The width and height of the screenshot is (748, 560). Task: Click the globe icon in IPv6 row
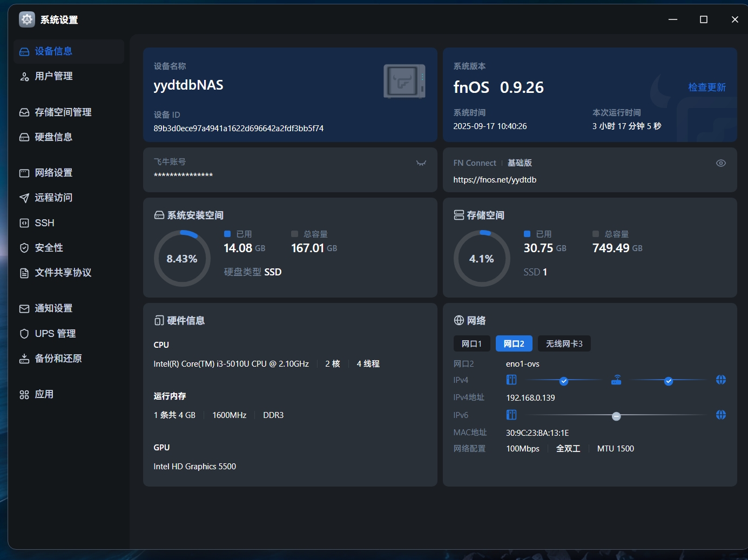720,415
